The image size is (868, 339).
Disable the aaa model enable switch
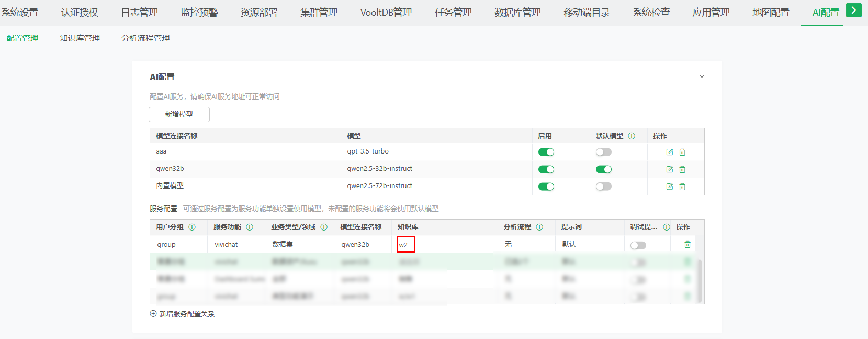click(546, 152)
